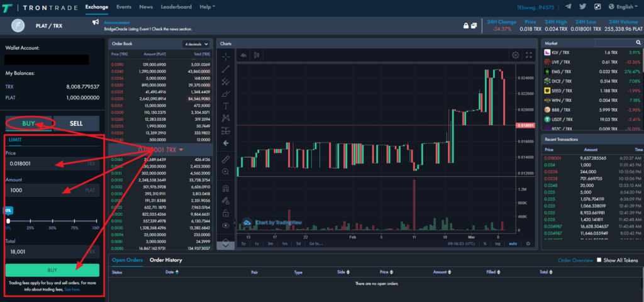Open the trading fees See here link

[72, 289]
